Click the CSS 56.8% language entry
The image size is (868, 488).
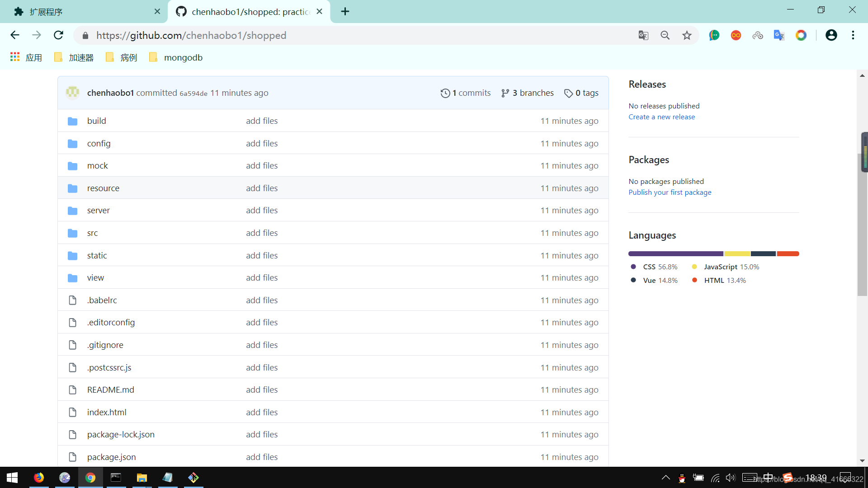coord(654,267)
